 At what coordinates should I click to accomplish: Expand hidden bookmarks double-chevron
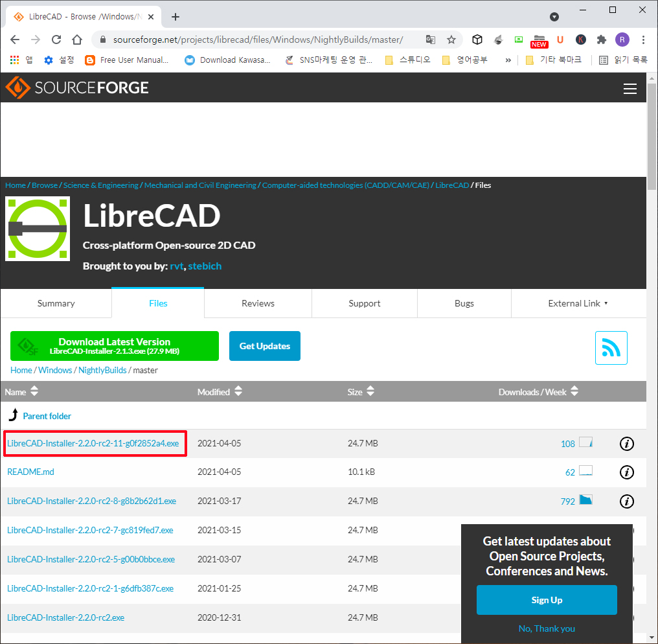click(508, 60)
